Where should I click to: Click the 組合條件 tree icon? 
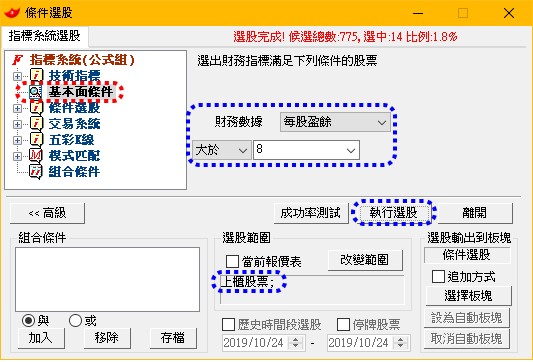(x=36, y=172)
